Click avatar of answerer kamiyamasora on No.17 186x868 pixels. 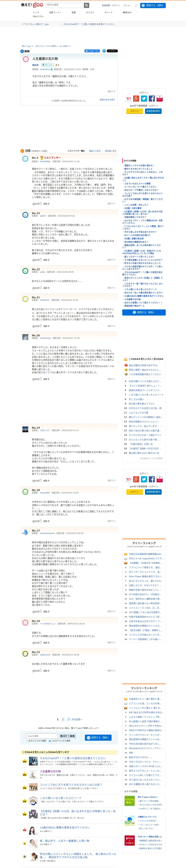(25, 532)
